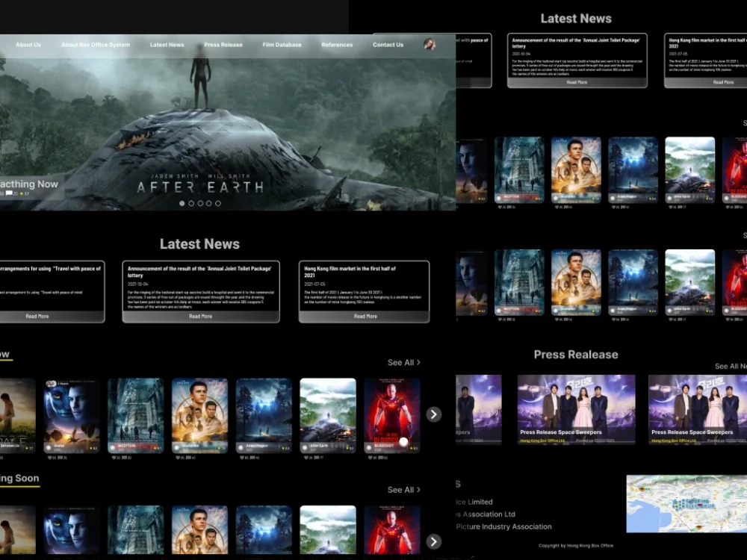The width and height of the screenshot is (747, 560).
Task: Click the heart icon under left-page Adam Project poster
Action: click(x=241, y=458)
